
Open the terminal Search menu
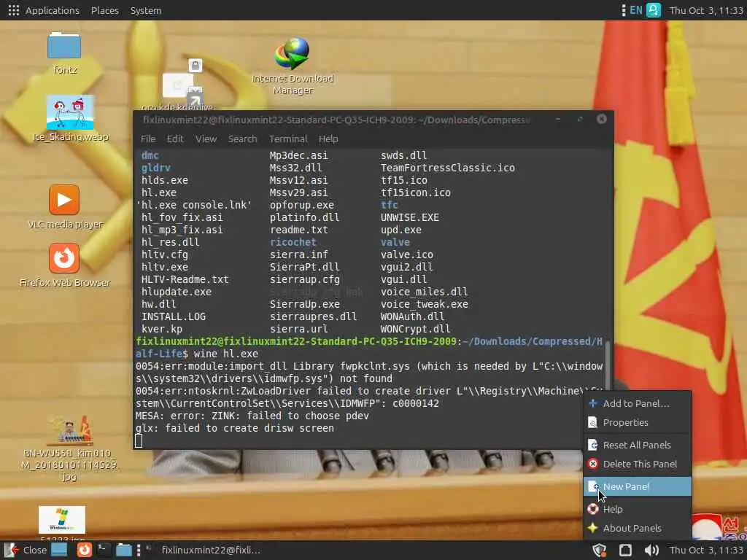coord(242,139)
